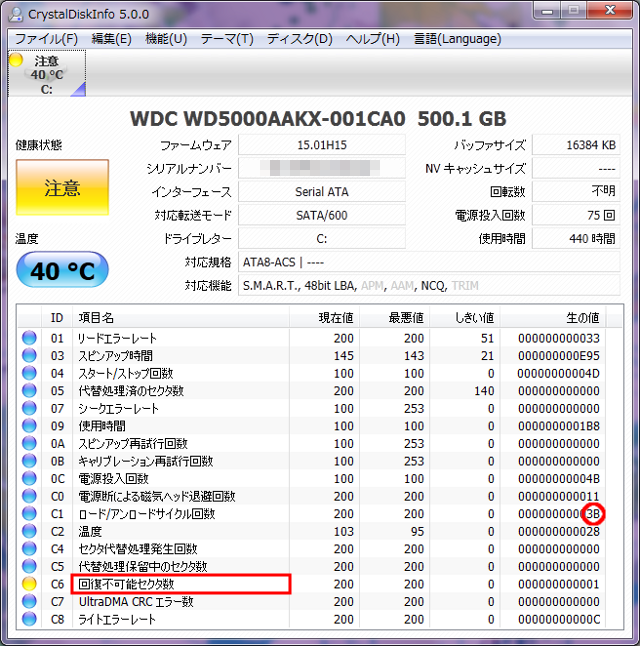Click the usage hours field 440 時間
This screenshot has width=640, height=646.
(576, 239)
